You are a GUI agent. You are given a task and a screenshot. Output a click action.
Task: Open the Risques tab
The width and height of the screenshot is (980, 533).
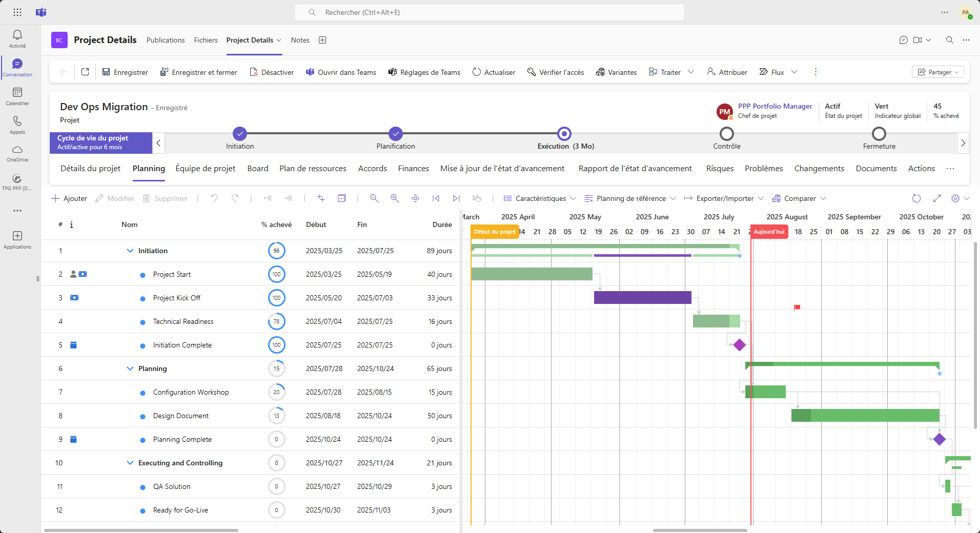720,168
